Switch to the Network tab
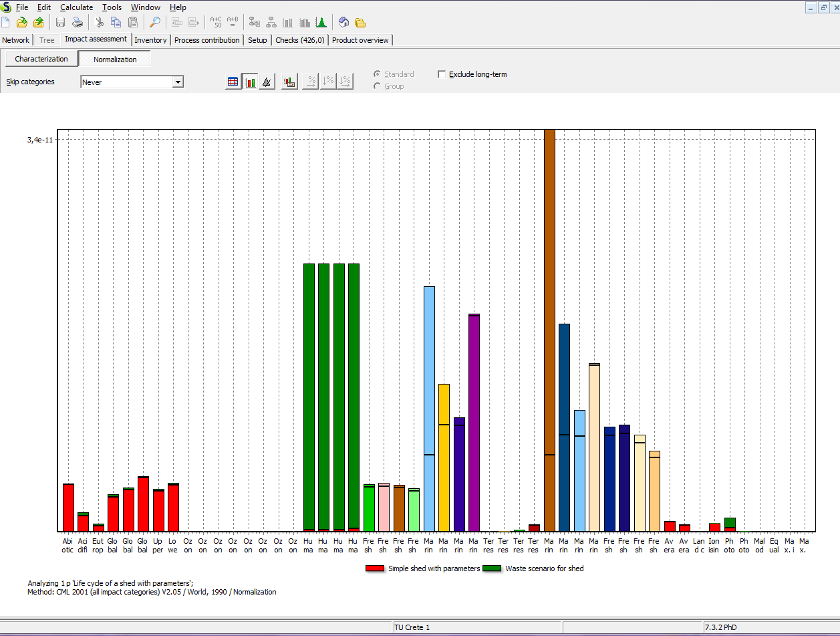Screen dimensions: 840x636 click(16, 40)
